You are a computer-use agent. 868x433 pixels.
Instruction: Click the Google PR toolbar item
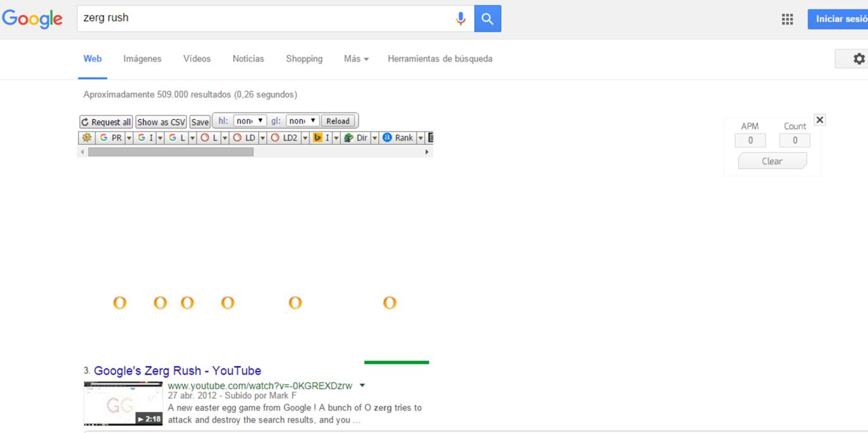(x=110, y=137)
